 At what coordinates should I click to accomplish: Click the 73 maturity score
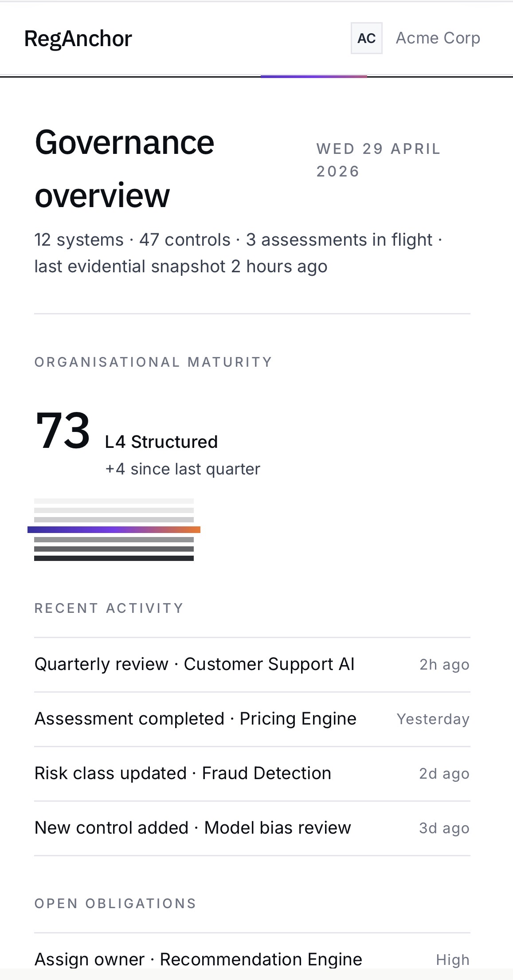[63, 431]
